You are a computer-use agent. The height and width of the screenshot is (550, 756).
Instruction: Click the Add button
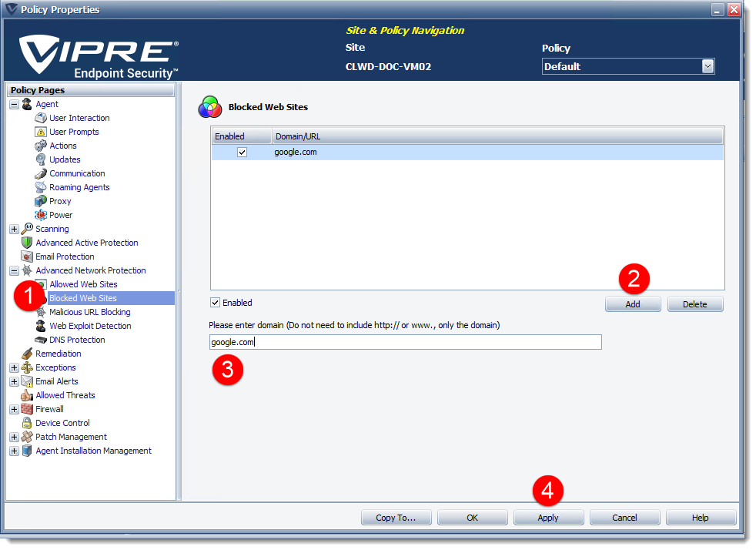[x=633, y=304]
